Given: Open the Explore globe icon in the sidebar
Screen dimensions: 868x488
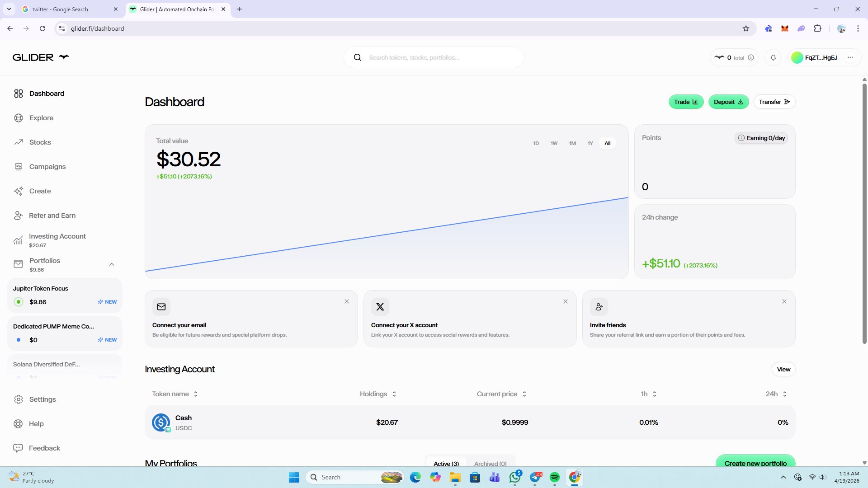Looking at the screenshot, I should (19, 118).
